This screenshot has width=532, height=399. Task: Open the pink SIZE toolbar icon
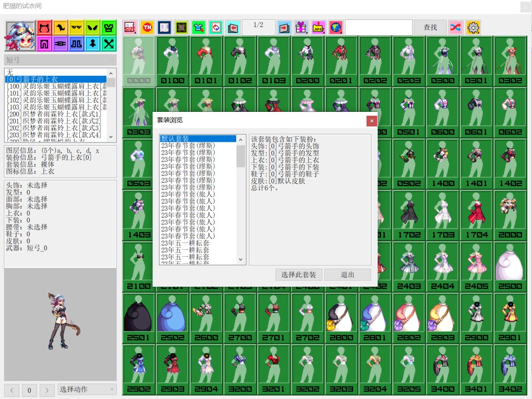point(130,28)
